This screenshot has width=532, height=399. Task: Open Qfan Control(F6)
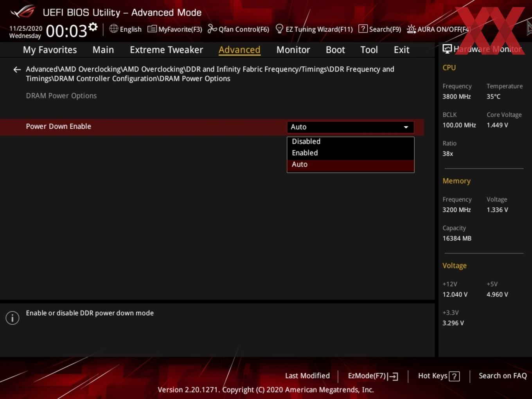pos(238,29)
